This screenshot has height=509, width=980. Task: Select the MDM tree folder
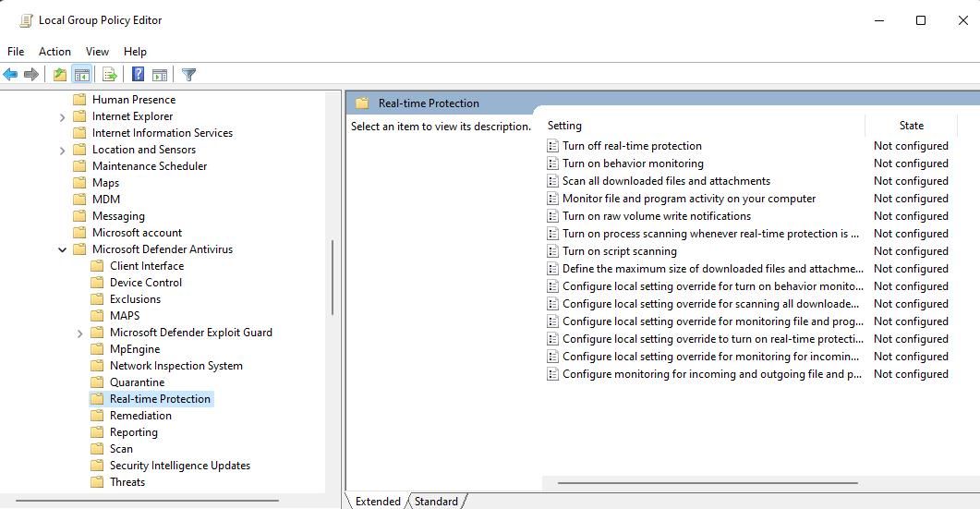[x=106, y=199]
